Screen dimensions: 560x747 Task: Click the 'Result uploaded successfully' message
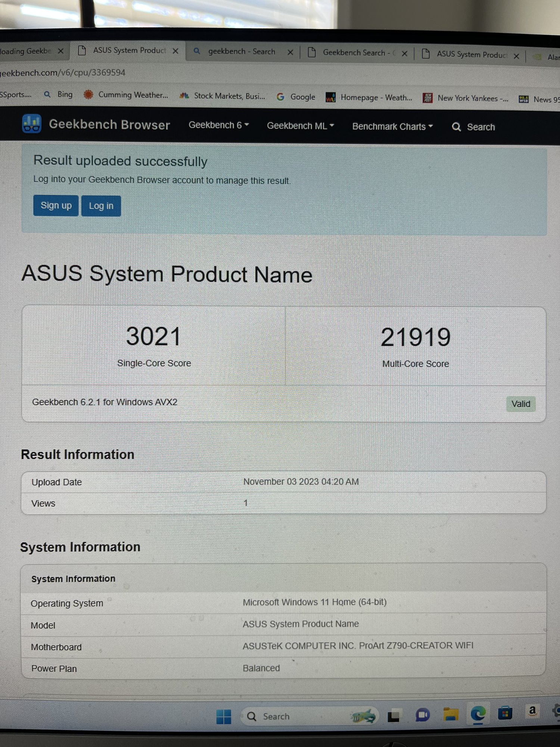120,161
